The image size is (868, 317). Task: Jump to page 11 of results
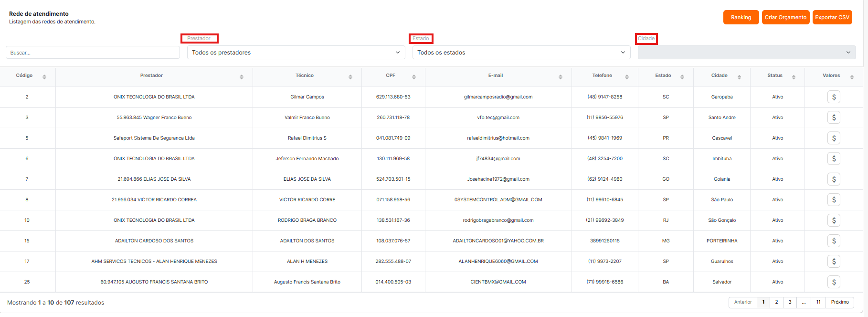[x=818, y=302]
